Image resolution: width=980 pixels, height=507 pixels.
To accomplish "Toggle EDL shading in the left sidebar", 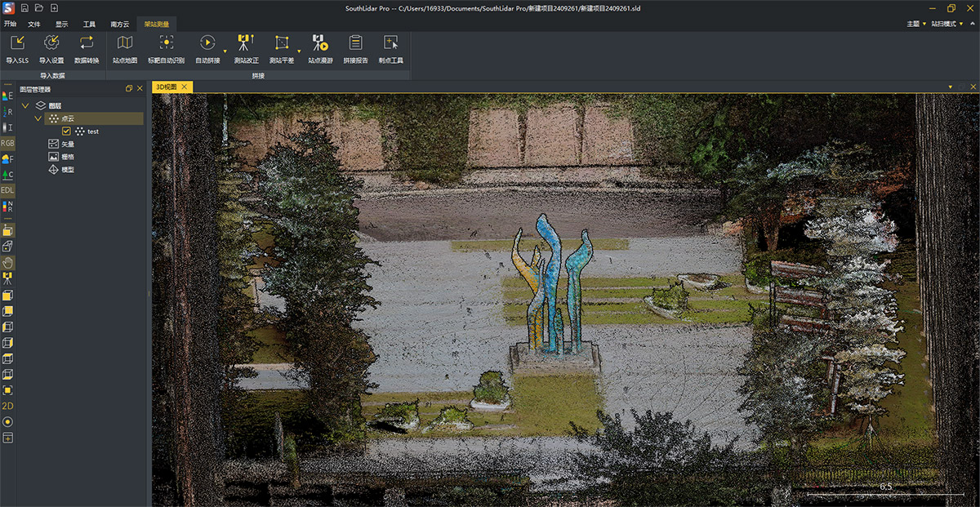I will [x=8, y=190].
